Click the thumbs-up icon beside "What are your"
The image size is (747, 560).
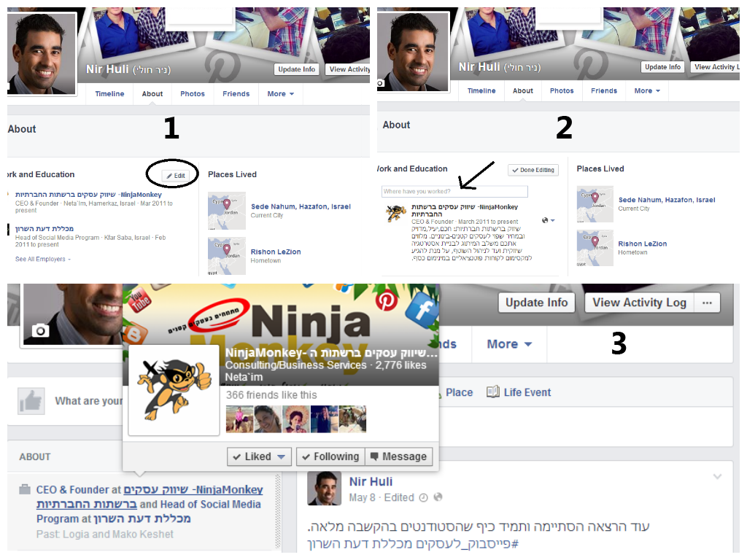pyautogui.click(x=31, y=400)
